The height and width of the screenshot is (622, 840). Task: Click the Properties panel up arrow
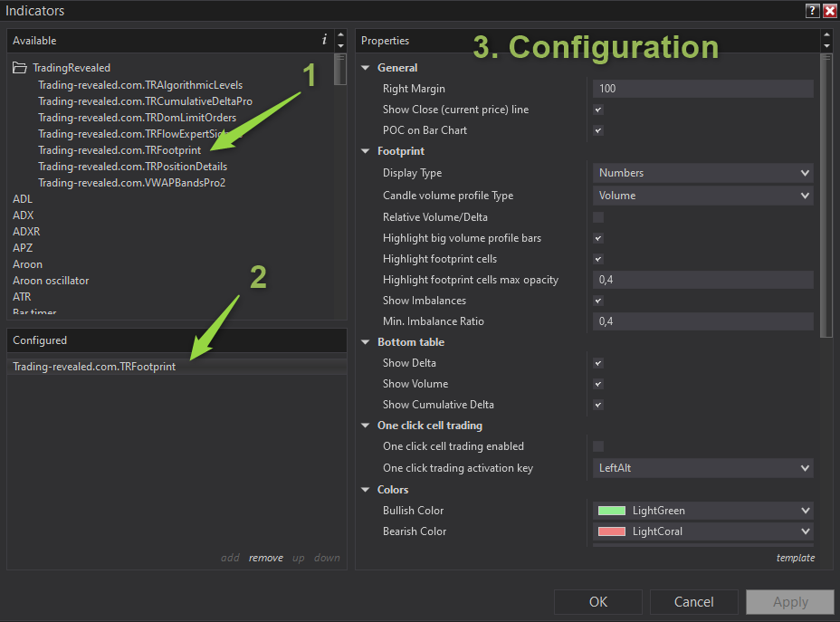click(x=826, y=34)
